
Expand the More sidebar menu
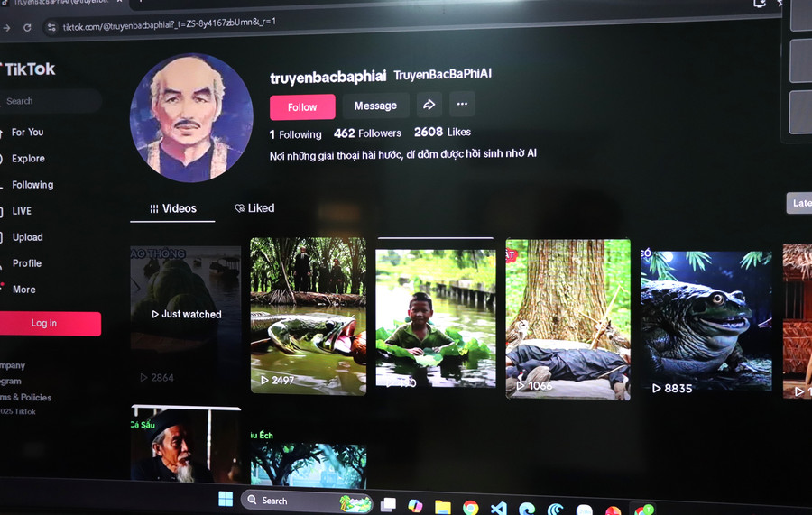[x=23, y=290]
